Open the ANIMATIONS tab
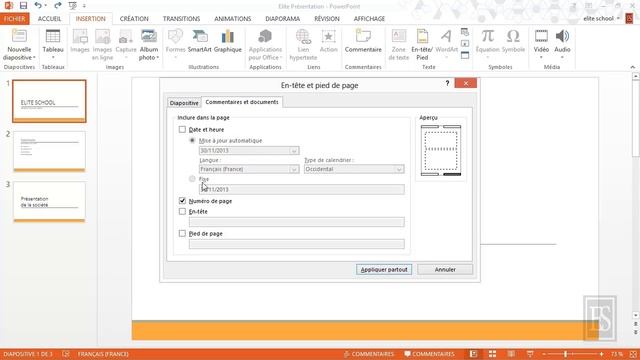Image resolution: width=640 pixels, height=360 pixels. pos(233,19)
